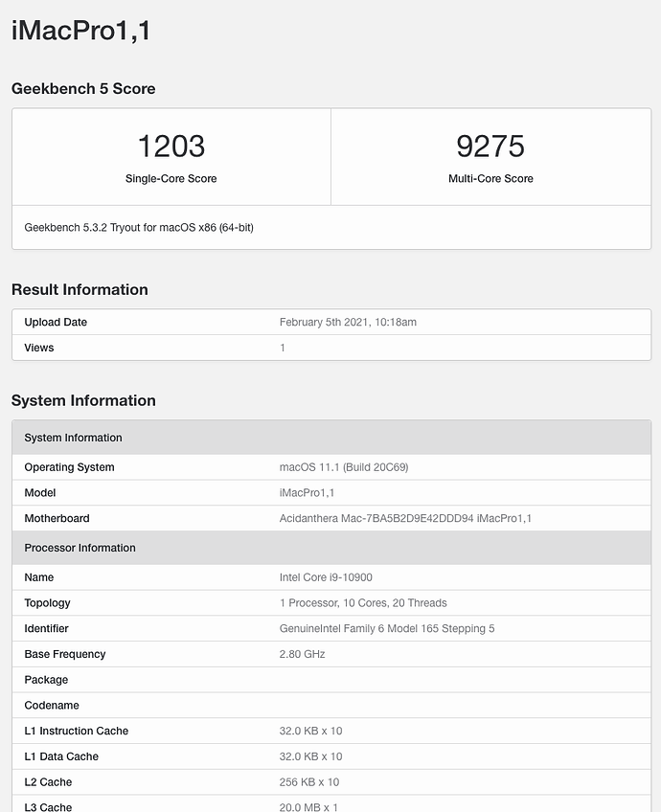Click the Geekbench 5 Score section heading

click(83, 88)
